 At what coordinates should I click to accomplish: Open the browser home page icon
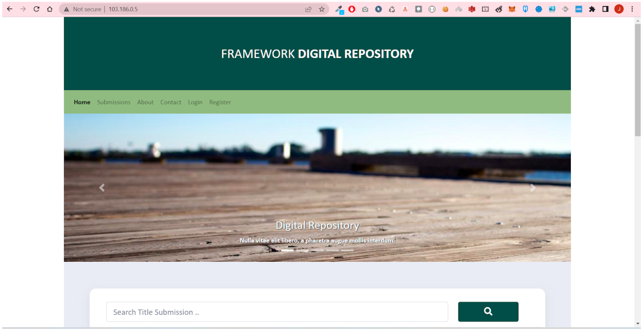50,9
